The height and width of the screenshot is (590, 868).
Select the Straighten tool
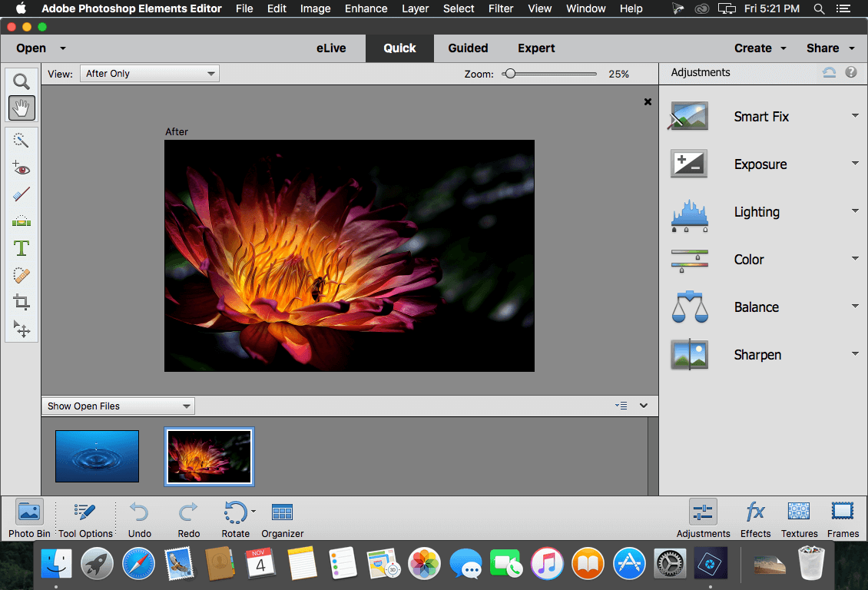22,220
